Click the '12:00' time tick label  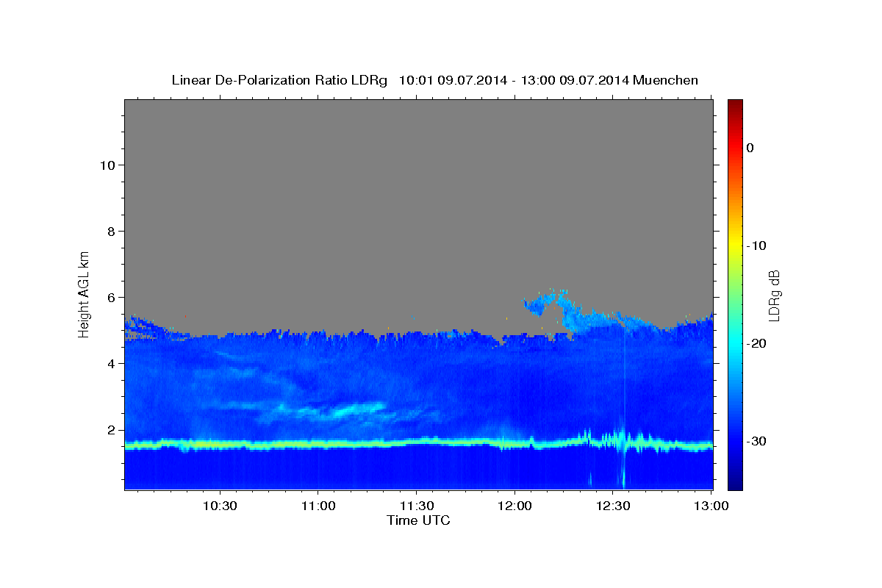click(514, 506)
